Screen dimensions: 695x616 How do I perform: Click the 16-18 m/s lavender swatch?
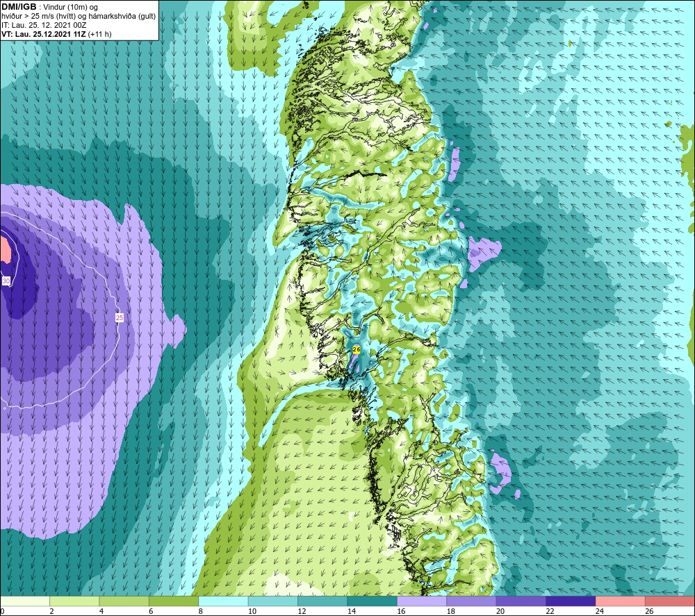pyautogui.click(x=422, y=601)
